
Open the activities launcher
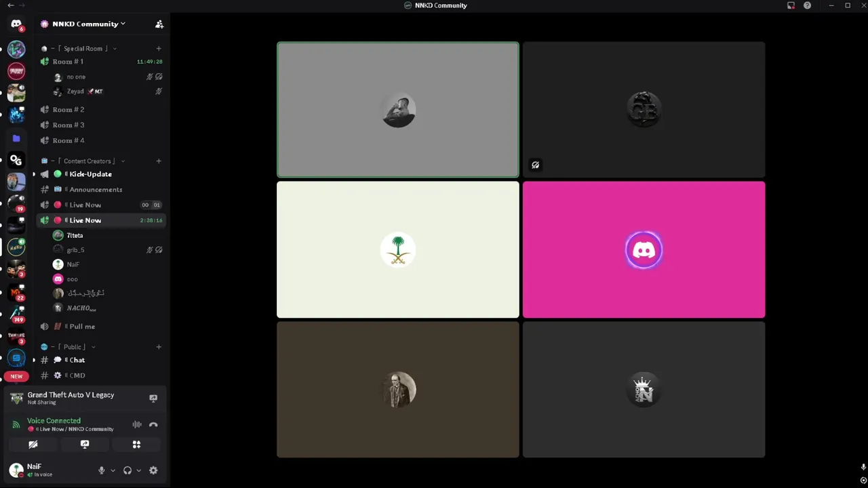pyautogui.click(x=136, y=445)
